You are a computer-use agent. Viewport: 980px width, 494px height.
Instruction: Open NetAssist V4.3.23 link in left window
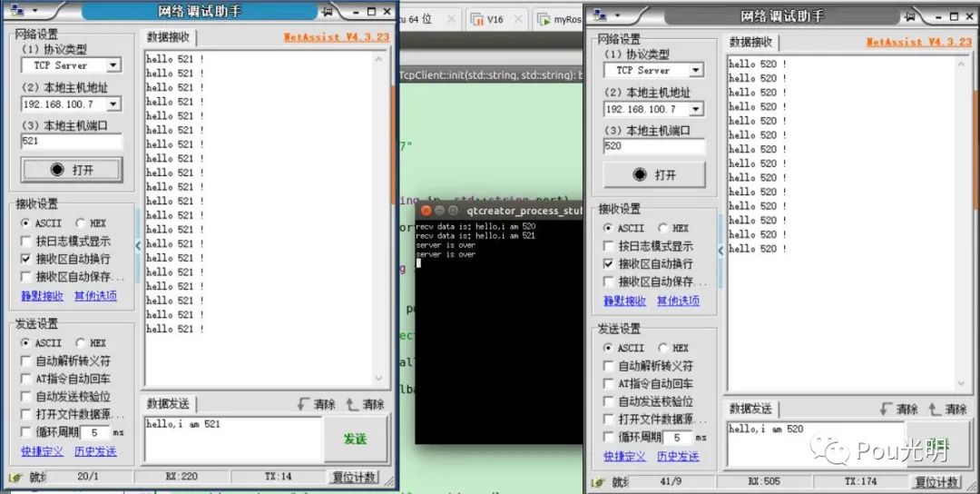point(337,37)
